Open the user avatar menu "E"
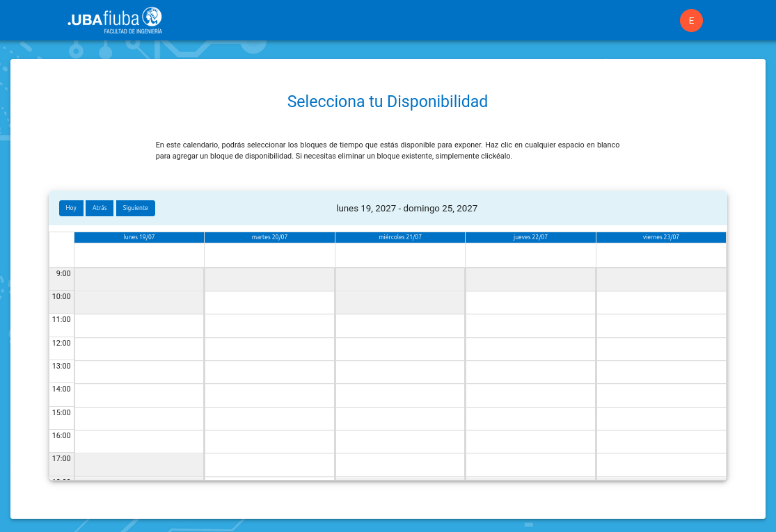The height and width of the screenshot is (532, 776). [x=691, y=21]
